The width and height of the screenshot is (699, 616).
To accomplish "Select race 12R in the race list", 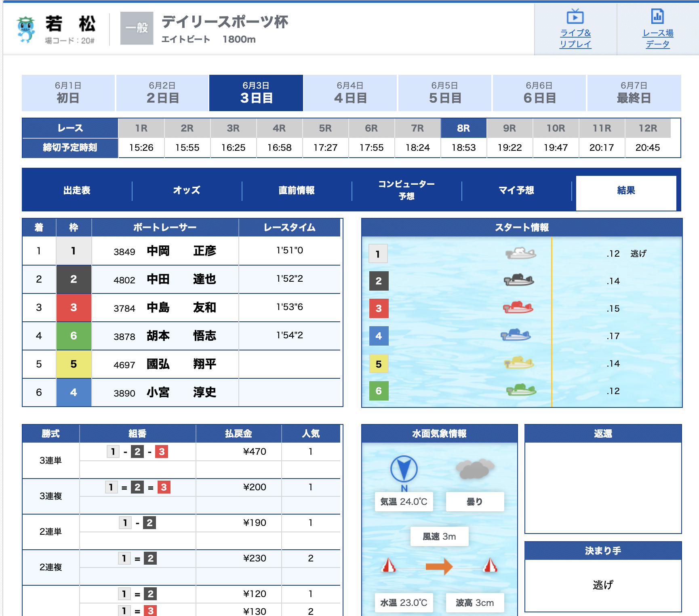I will pyautogui.click(x=648, y=129).
